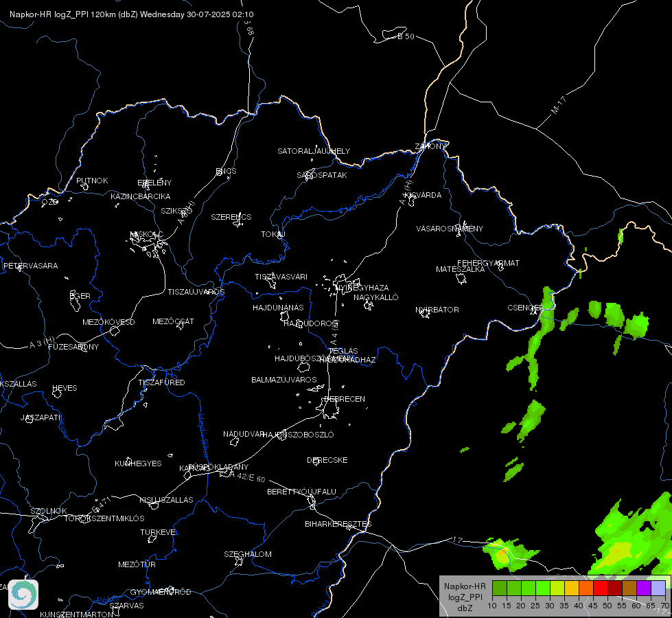The height and width of the screenshot is (618, 672).
Task: Click the TOKAJ town label
Action: tap(273, 234)
